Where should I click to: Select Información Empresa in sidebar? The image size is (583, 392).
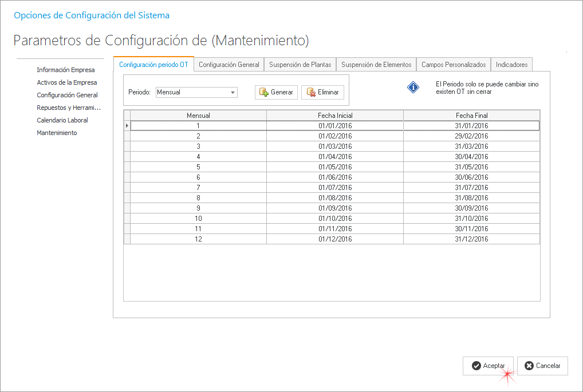coord(66,70)
